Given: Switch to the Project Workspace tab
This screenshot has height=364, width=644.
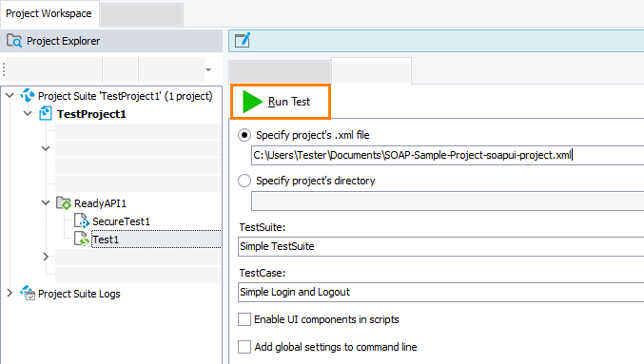Looking at the screenshot, I should [x=49, y=13].
